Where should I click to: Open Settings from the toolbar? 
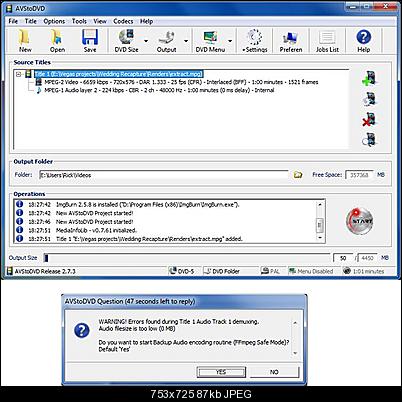[x=255, y=41]
